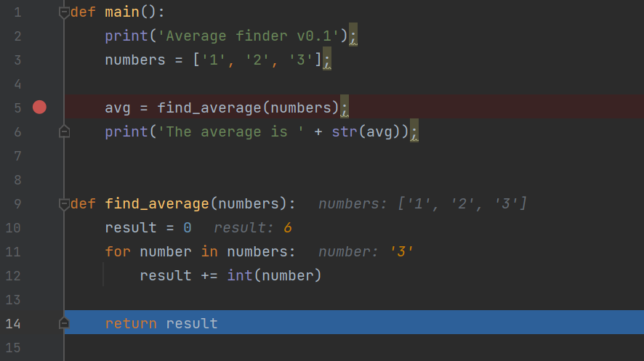Collapse the find_average function fold marker
The height and width of the screenshot is (361, 644).
coord(64,203)
